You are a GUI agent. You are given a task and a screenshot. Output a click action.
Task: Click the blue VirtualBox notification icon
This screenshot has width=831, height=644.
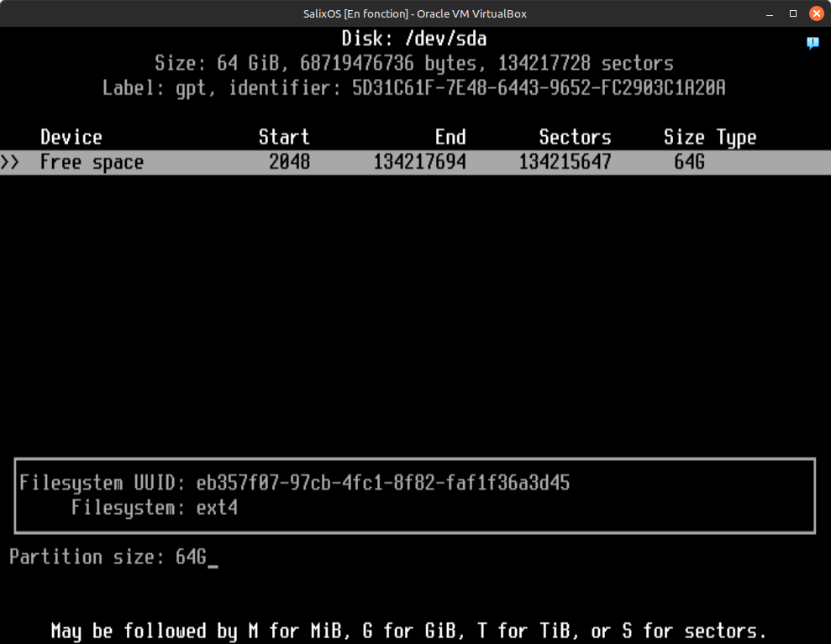(x=813, y=43)
